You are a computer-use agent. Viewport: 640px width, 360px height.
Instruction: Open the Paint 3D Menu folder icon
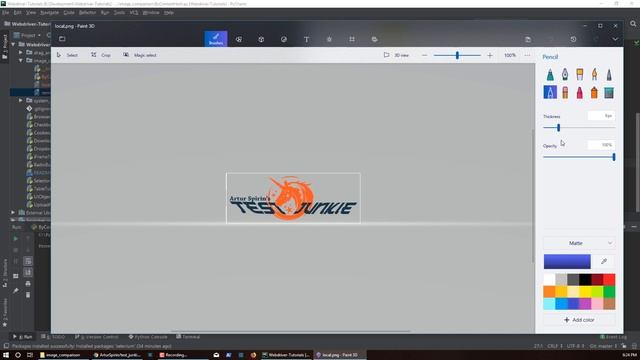pyautogui.click(x=62, y=39)
